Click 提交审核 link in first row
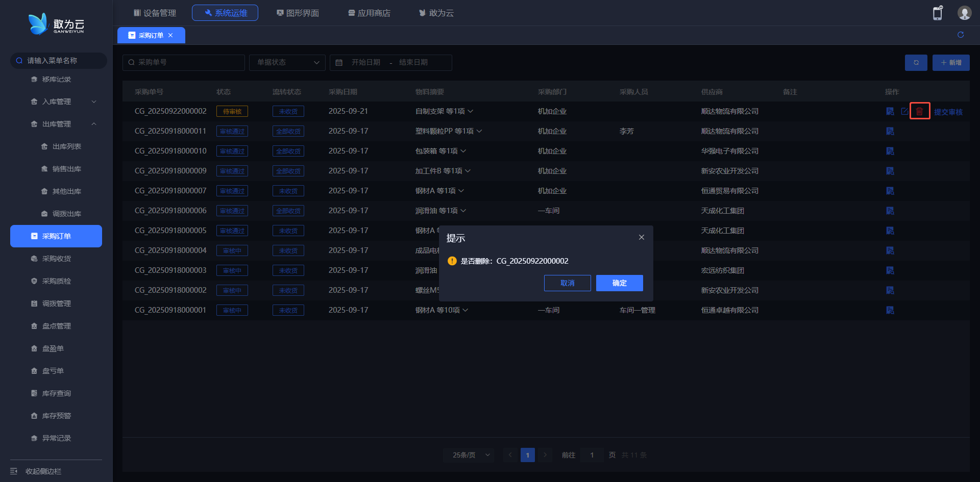The image size is (980, 482). coord(948,112)
